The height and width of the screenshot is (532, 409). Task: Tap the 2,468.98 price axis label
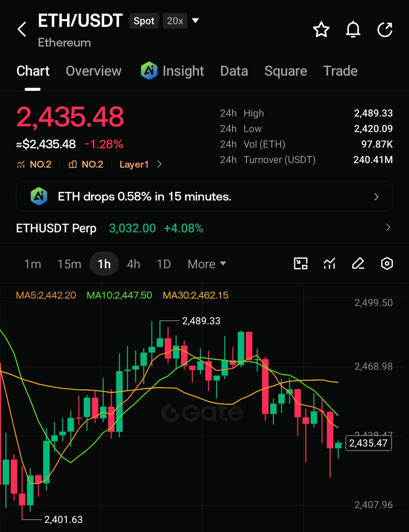coord(373,366)
